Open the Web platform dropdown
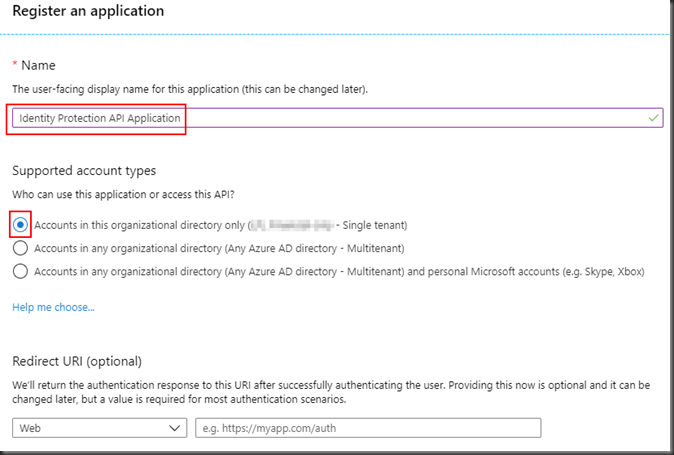Viewport: 674px width, 455px height. tap(99, 428)
